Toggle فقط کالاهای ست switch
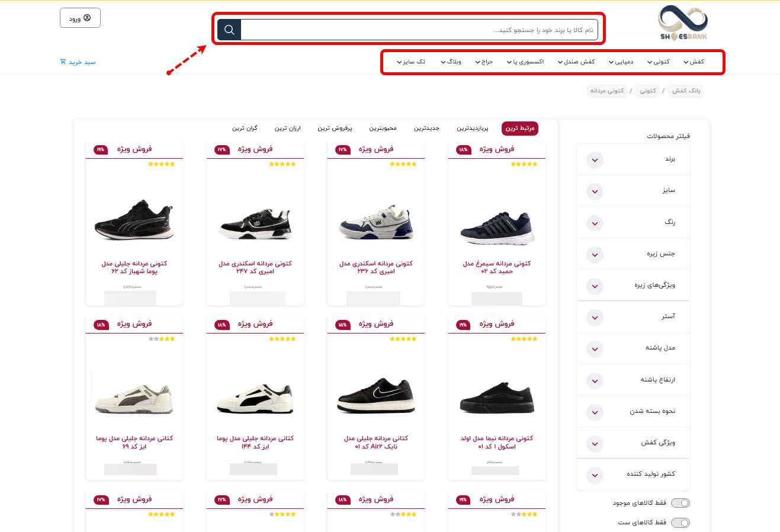 681,523
